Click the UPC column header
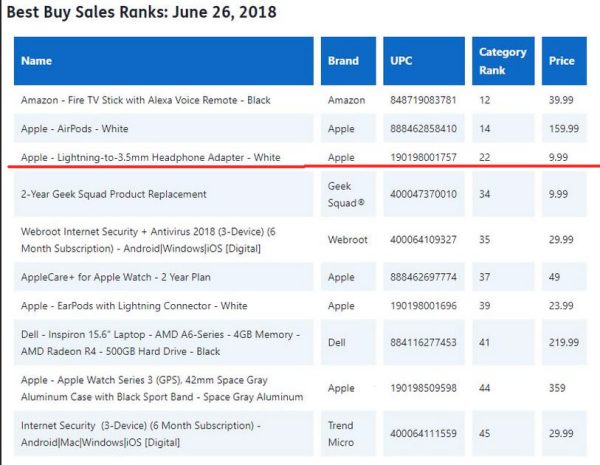 [401, 61]
